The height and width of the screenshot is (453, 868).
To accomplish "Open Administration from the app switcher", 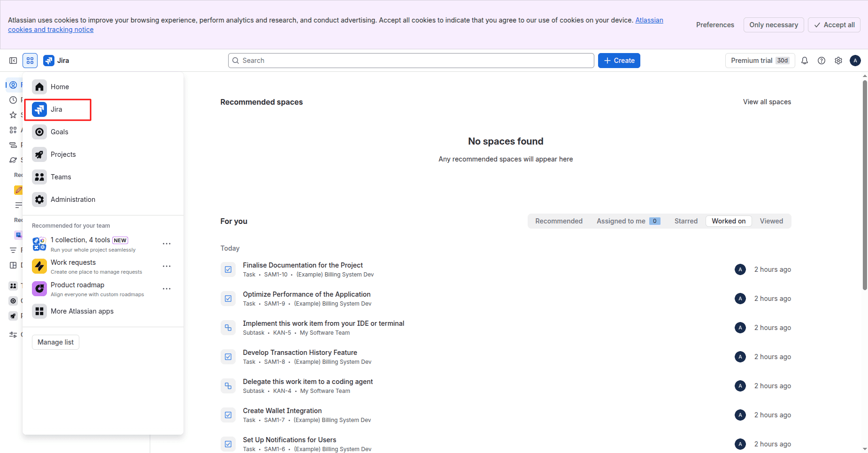I will point(103,200).
